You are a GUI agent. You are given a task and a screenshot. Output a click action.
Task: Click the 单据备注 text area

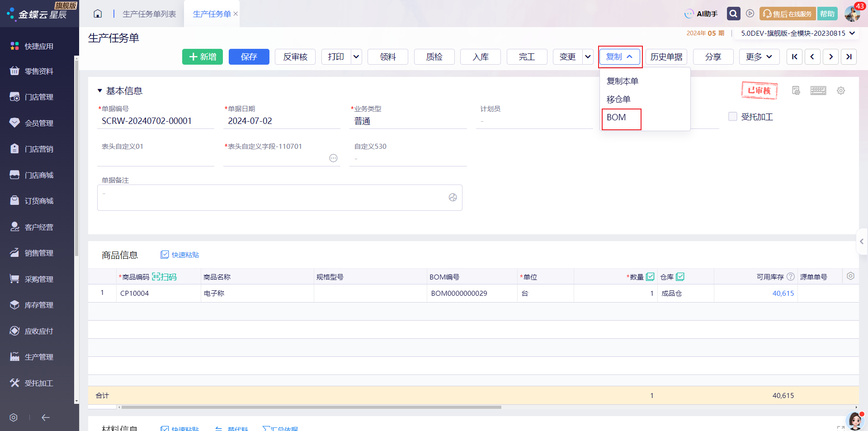pos(279,198)
